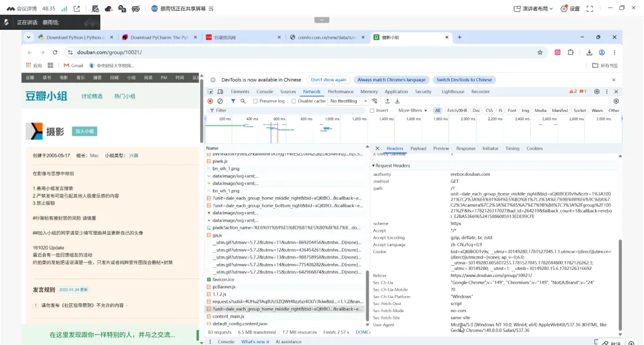Click Don't show again button
This screenshot has height=345, width=644.
pos(329,80)
